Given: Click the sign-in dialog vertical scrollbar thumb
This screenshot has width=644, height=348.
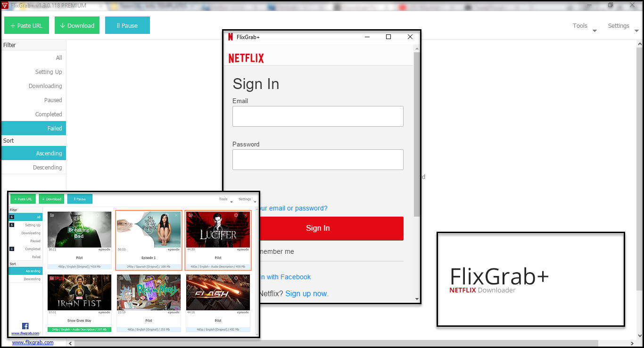Looking at the screenshot, I should [416, 134].
